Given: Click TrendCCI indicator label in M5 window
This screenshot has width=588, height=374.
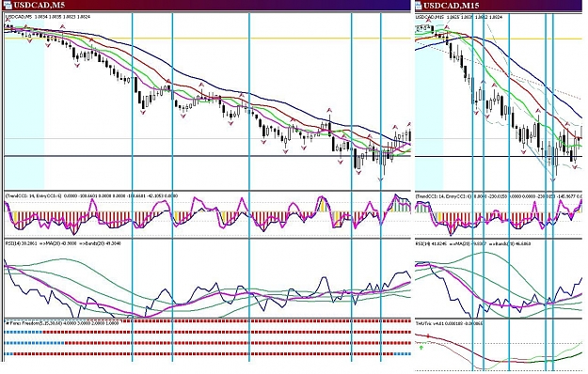Looking at the screenshot, I should click(x=91, y=195).
